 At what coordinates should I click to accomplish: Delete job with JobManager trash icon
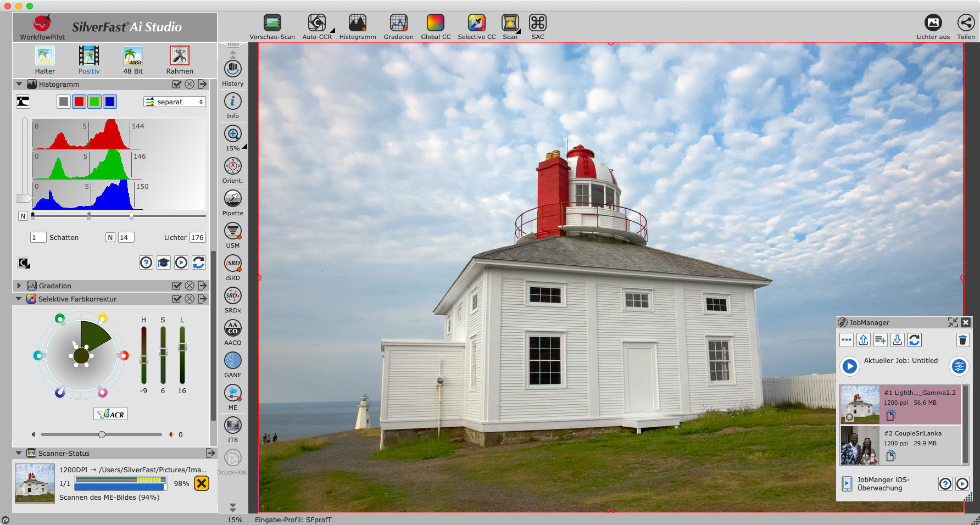[962, 340]
